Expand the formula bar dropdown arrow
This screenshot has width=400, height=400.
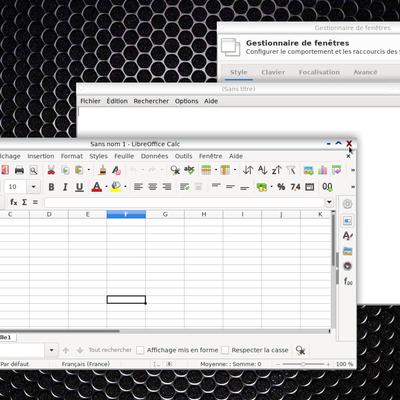click(329, 202)
